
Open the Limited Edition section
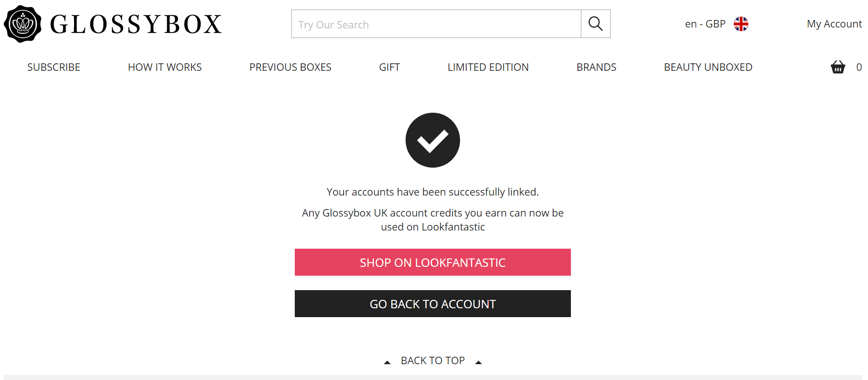488,67
